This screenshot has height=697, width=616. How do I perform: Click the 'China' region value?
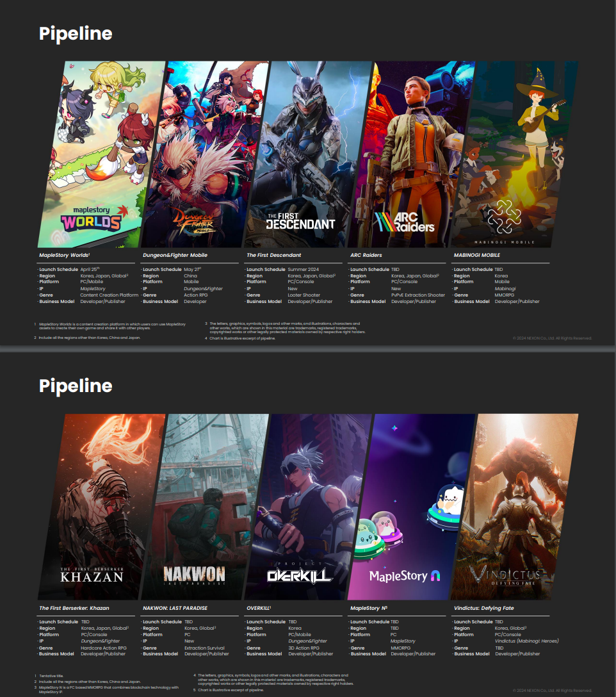point(190,275)
